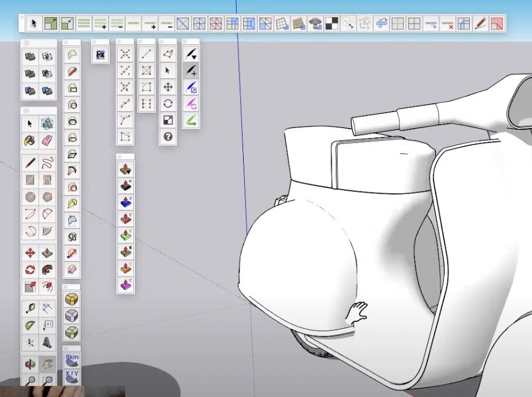
Task: Select the Push/Pull tool in main toolset
Action: 47,253
